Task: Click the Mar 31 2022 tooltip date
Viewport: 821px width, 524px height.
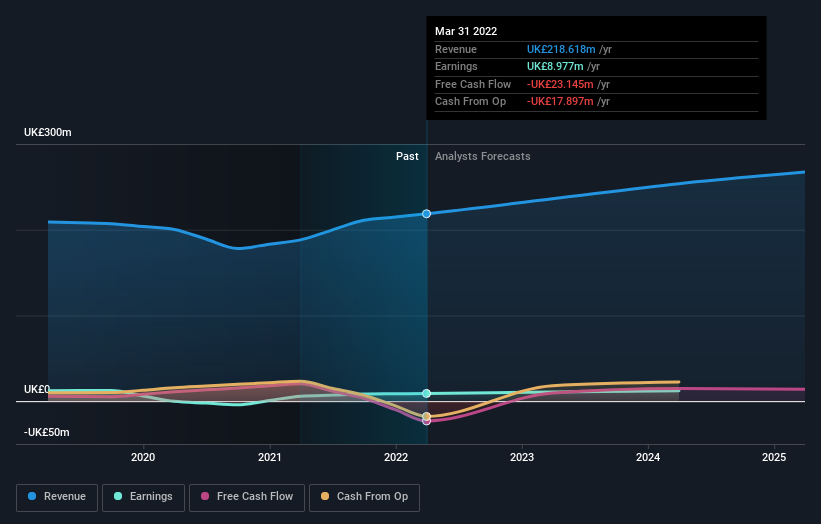Action: click(x=466, y=31)
